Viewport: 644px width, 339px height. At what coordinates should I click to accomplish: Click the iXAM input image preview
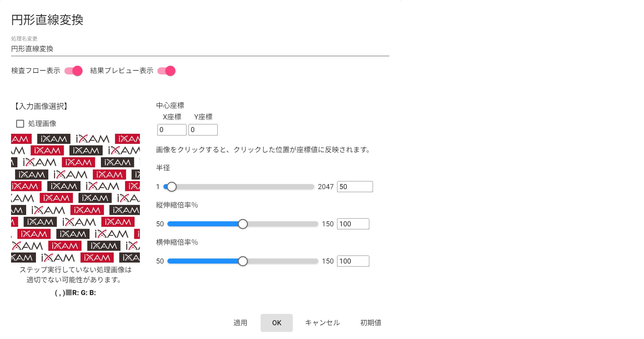tap(75, 198)
